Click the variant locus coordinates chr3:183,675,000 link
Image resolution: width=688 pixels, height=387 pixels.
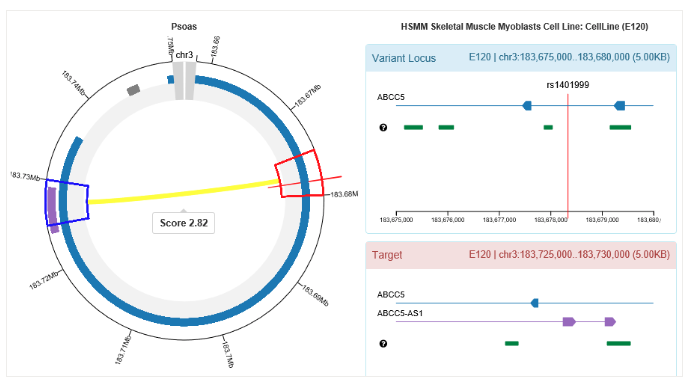569,57
